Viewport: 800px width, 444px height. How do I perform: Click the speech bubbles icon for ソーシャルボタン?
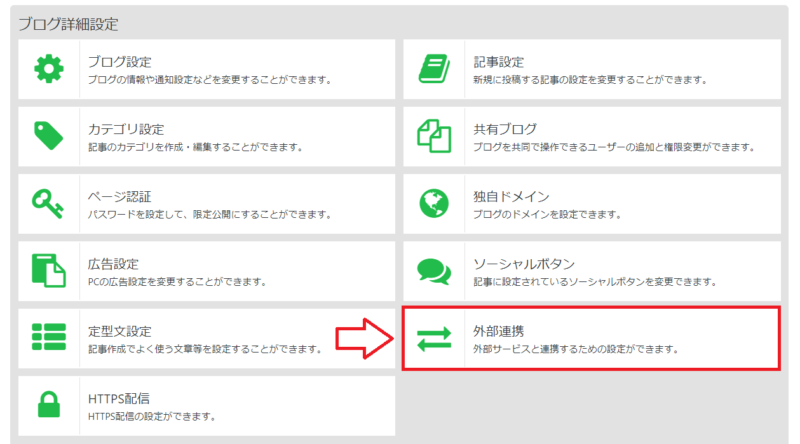point(434,271)
